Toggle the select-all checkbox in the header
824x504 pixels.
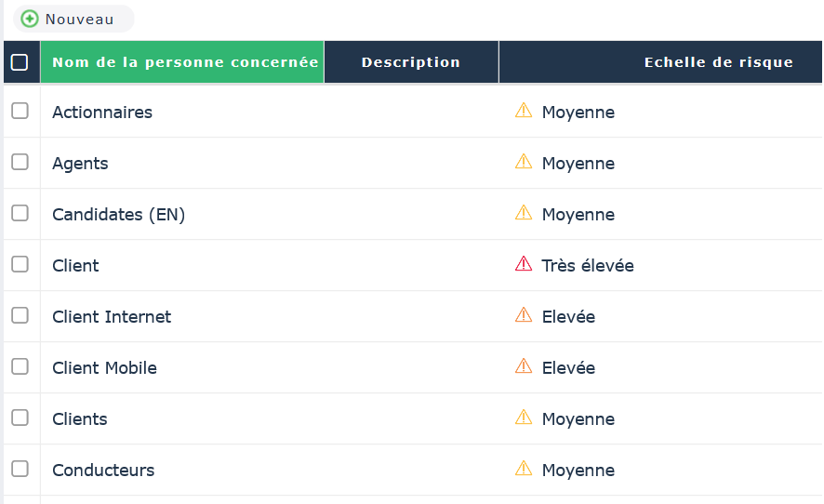point(20,62)
